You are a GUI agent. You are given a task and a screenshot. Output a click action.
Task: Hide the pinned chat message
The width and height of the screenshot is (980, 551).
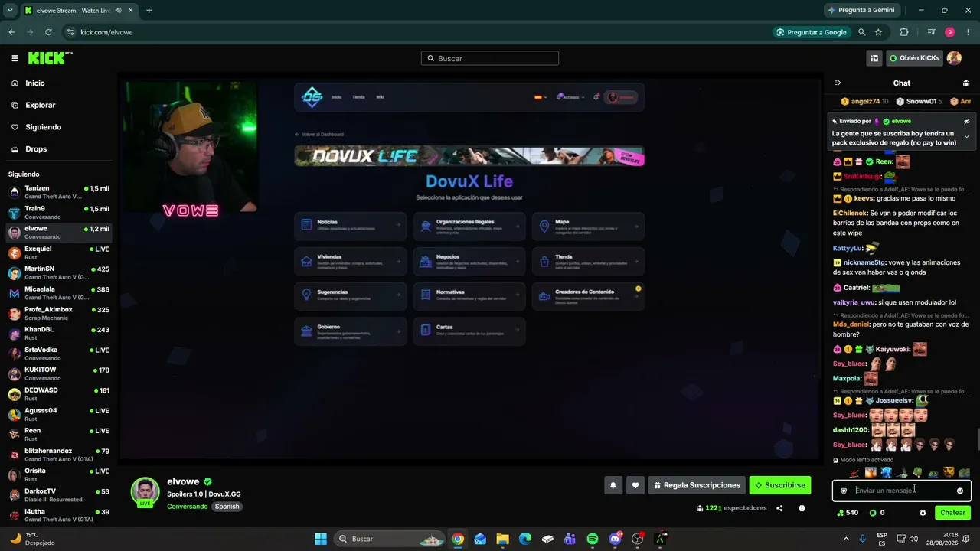point(966,121)
